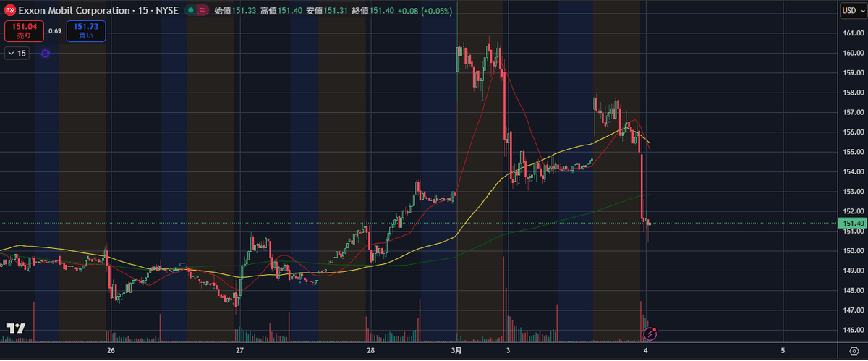Click the 146.00 price scale label
This screenshot has height=361, width=868.
click(852, 330)
